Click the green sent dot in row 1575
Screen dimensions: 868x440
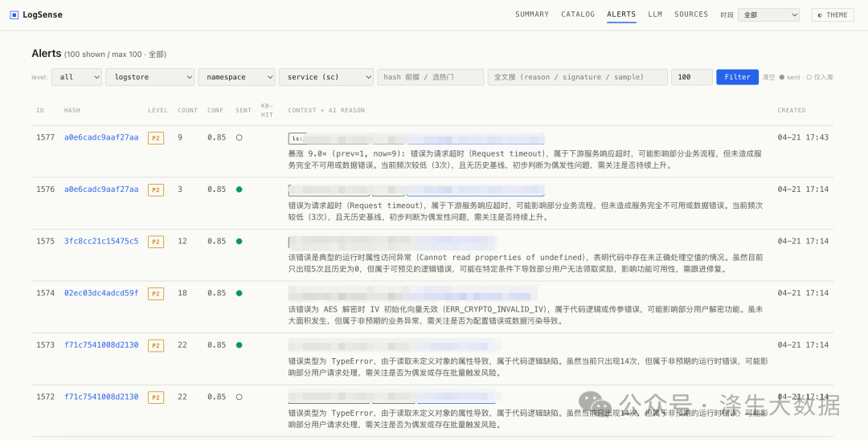(240, 242)
